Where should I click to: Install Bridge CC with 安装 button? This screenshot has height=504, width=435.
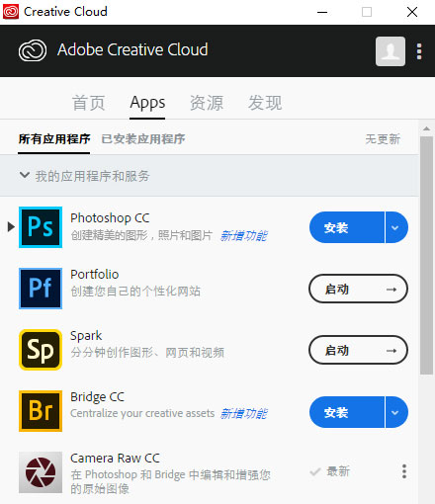pyautogui.click(x=347, y=412)
